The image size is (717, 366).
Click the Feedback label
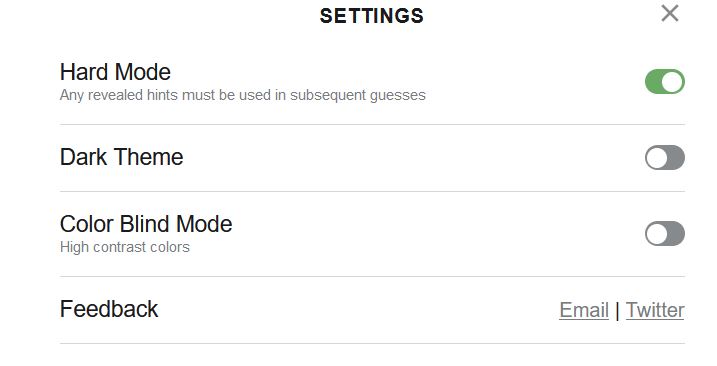point(109,309)
